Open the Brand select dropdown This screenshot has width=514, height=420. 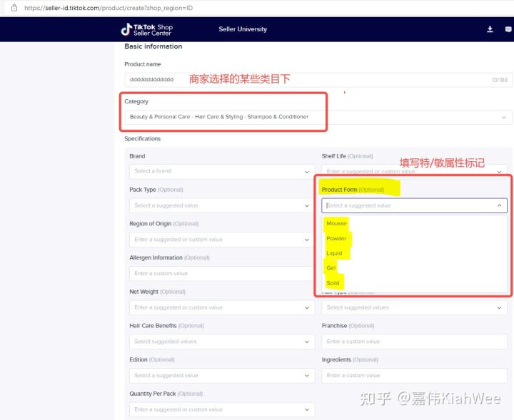coord(222,171)
